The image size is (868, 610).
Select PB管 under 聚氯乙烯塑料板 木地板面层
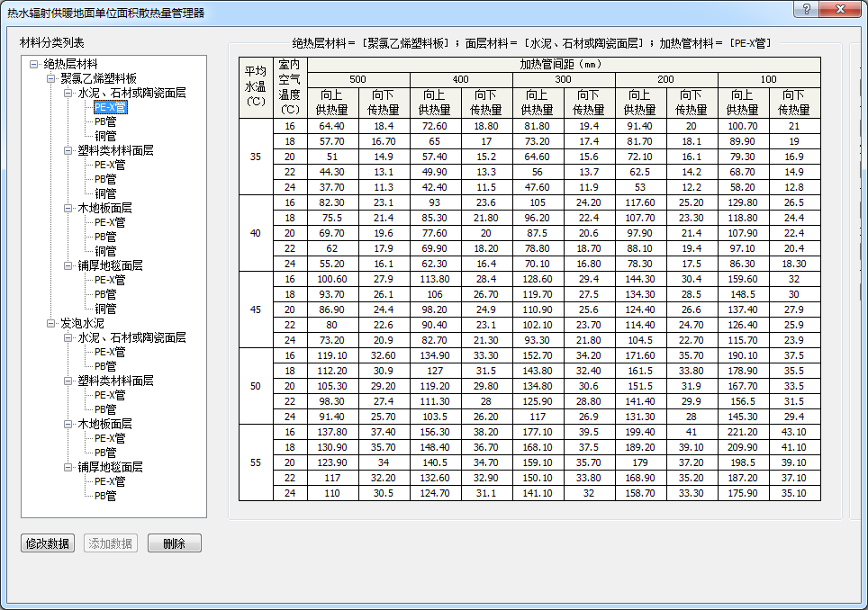click(105, 237)
